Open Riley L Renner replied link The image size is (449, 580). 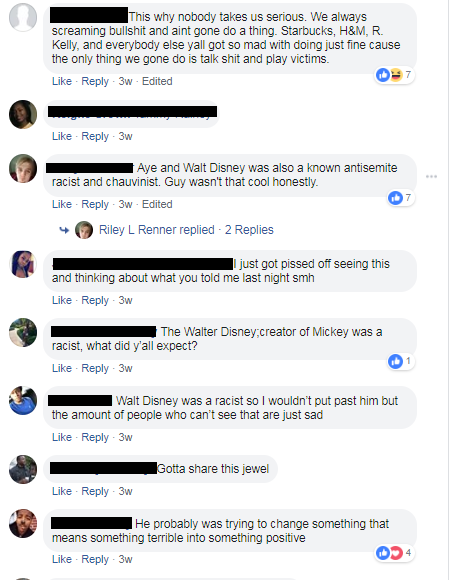[x=156, y=230]
